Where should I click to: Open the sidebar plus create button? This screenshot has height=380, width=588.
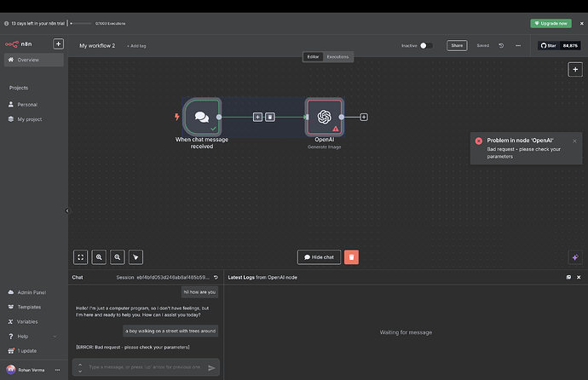[x=58, y=43]
